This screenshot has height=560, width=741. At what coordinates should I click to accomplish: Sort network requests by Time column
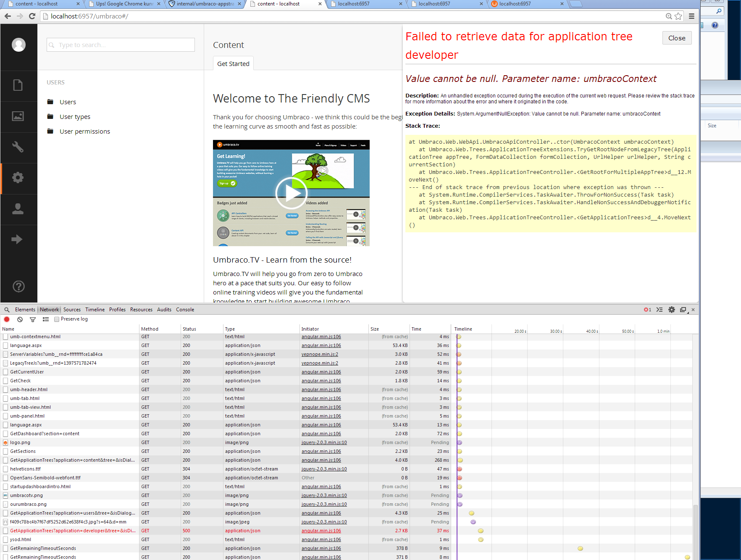[430, 329]
